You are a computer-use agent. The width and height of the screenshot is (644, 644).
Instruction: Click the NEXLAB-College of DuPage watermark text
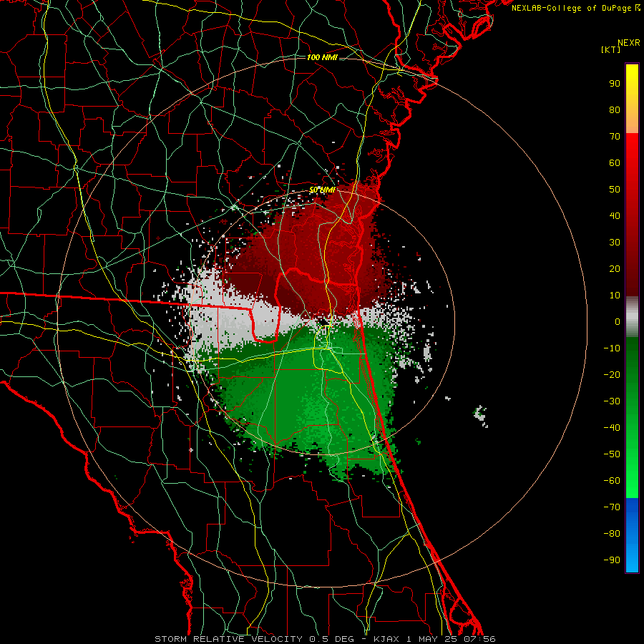pos(576,8)
